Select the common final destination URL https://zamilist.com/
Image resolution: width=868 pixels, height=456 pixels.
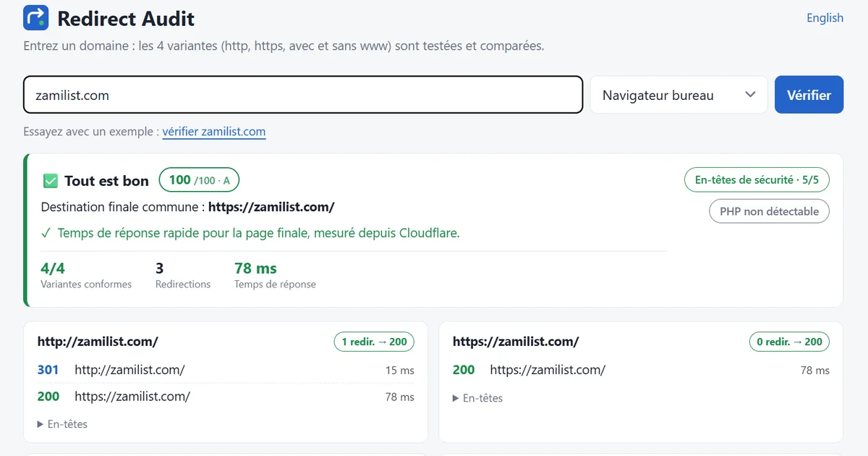[x=271, y=207]
